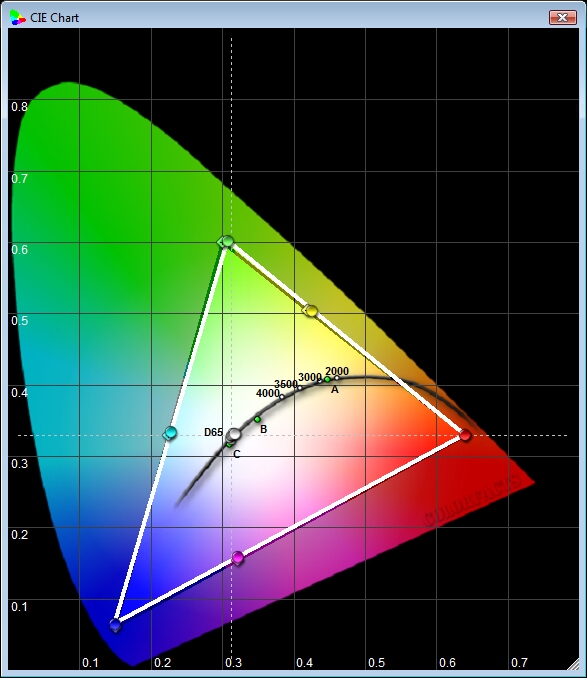587x678 pixels.
Task: Click the letter B illuminant label
Action: (x=264, y=429)
